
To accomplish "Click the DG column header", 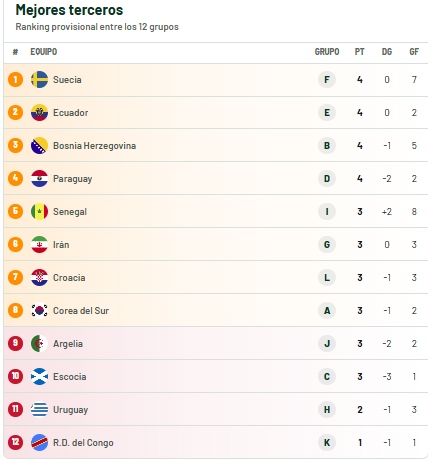I will 387,52.
